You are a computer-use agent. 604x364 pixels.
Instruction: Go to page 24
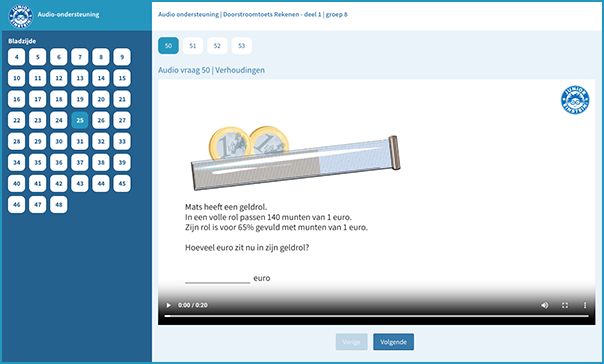[x=59, y=120]
